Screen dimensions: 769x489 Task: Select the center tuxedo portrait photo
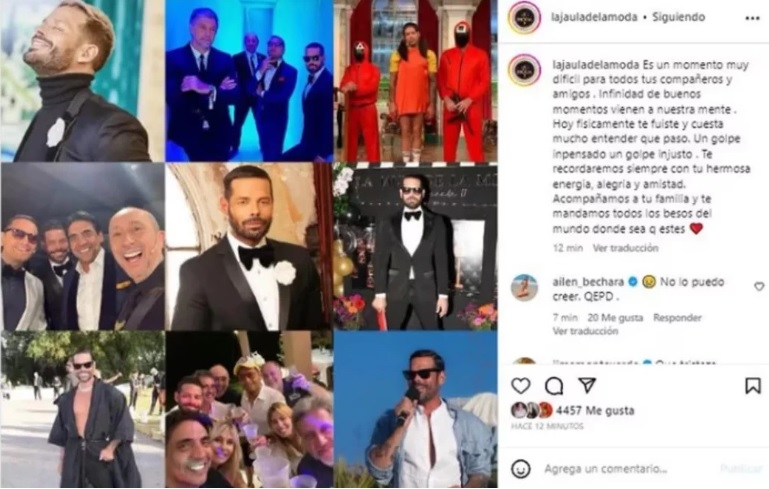(x=249, y=246)
